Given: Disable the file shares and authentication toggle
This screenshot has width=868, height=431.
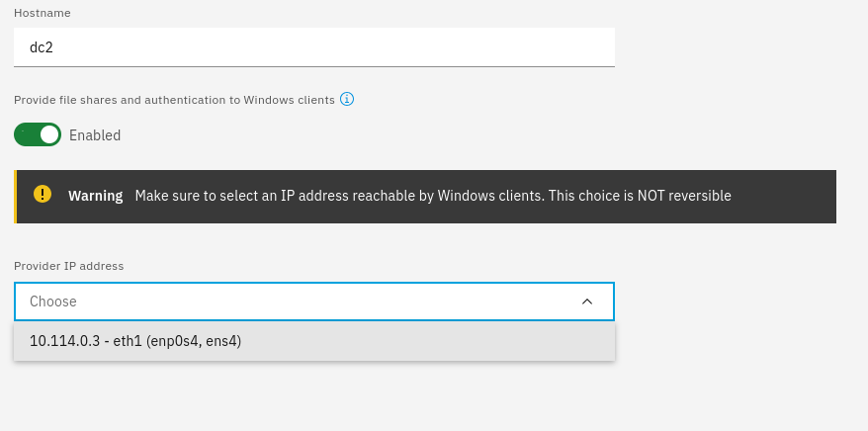Looking at the screenshot, I should click(x=38, y=134).
